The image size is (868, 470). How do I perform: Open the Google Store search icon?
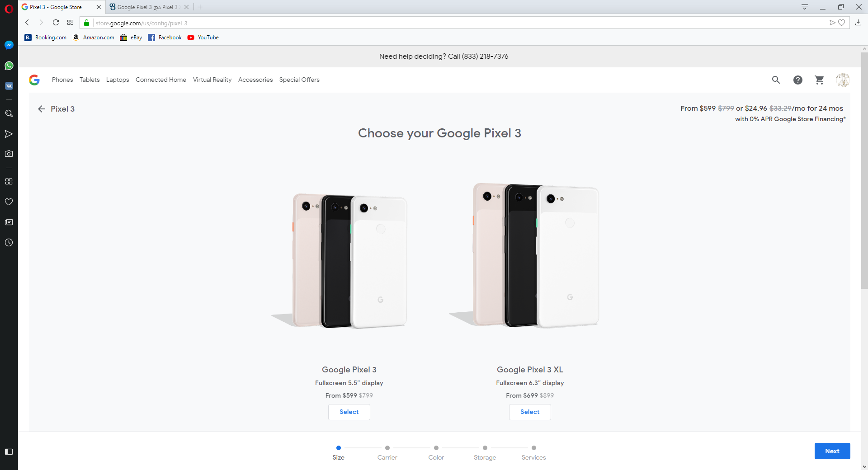coord(776,80)
